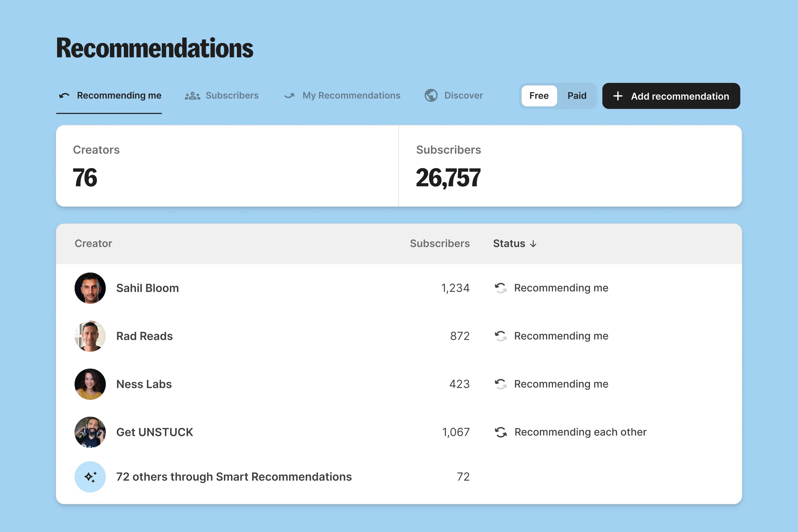Click the Rad Reads avatar
The height and width of the screenshot is (532, 798).
[x=90, y=336]
